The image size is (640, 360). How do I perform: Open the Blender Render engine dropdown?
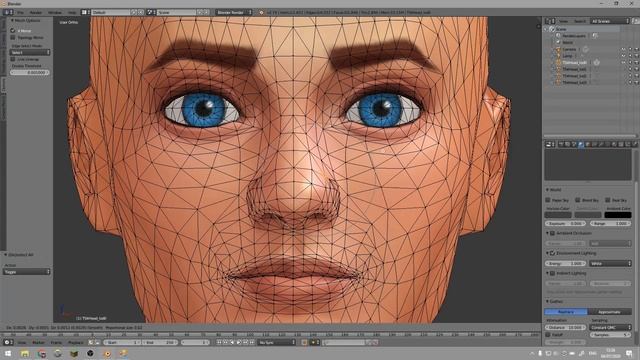(233, 12)
